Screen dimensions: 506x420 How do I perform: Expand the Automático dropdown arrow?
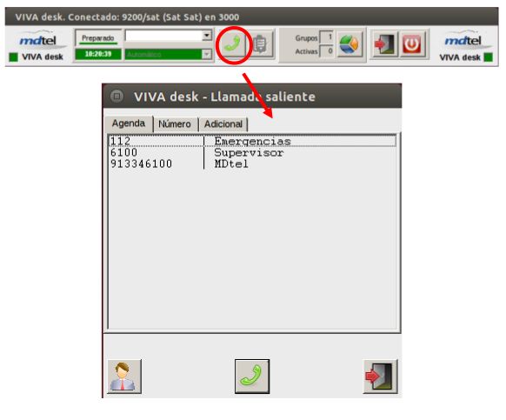coord(207,54)
